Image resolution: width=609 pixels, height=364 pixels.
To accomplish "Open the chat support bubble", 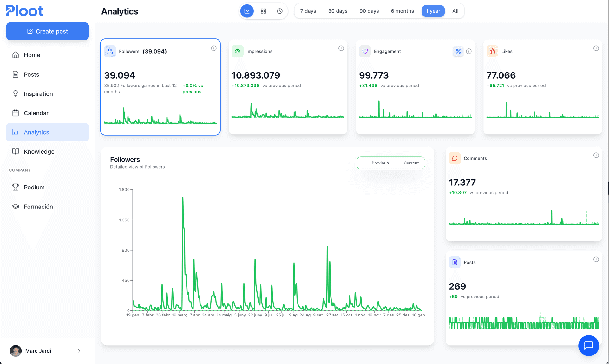I will tap(588, 345).
